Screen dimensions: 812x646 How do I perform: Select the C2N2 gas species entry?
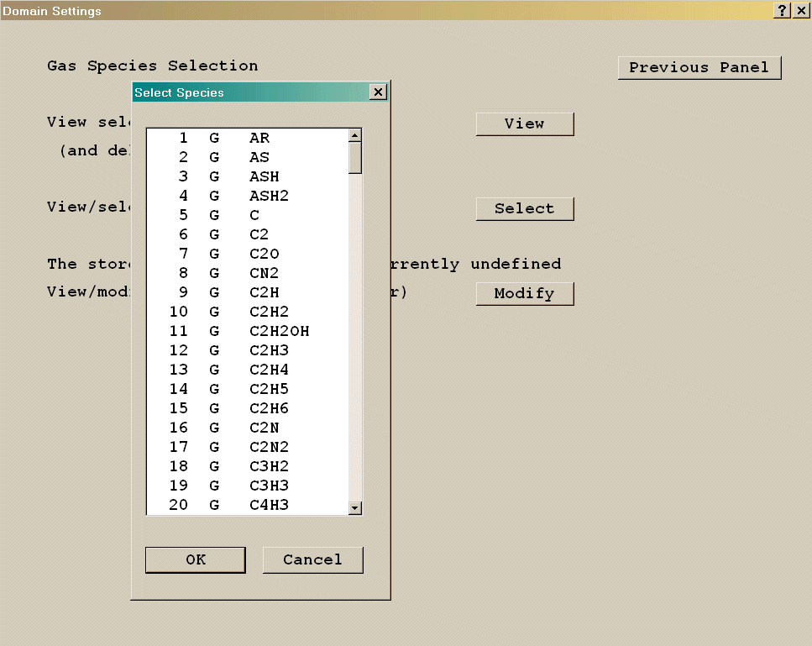click(x=269, y=447)
